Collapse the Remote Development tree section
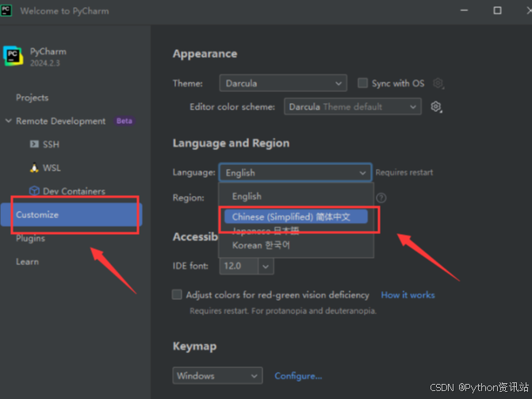 click(8, 121)
